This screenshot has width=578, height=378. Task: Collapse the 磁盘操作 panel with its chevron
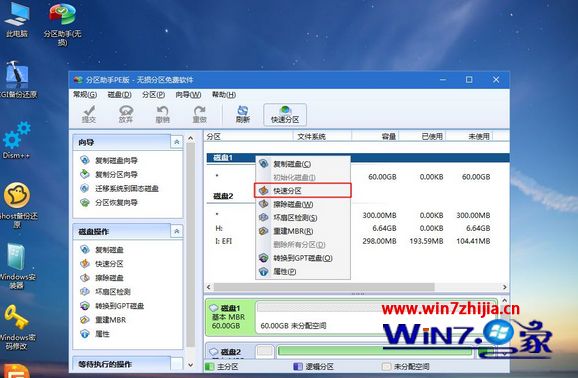pyautogui.click(x=177, y=231)
